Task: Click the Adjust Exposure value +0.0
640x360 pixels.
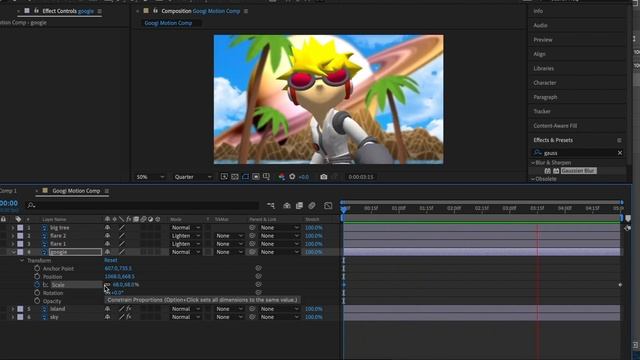Action: tap(304, 177)
